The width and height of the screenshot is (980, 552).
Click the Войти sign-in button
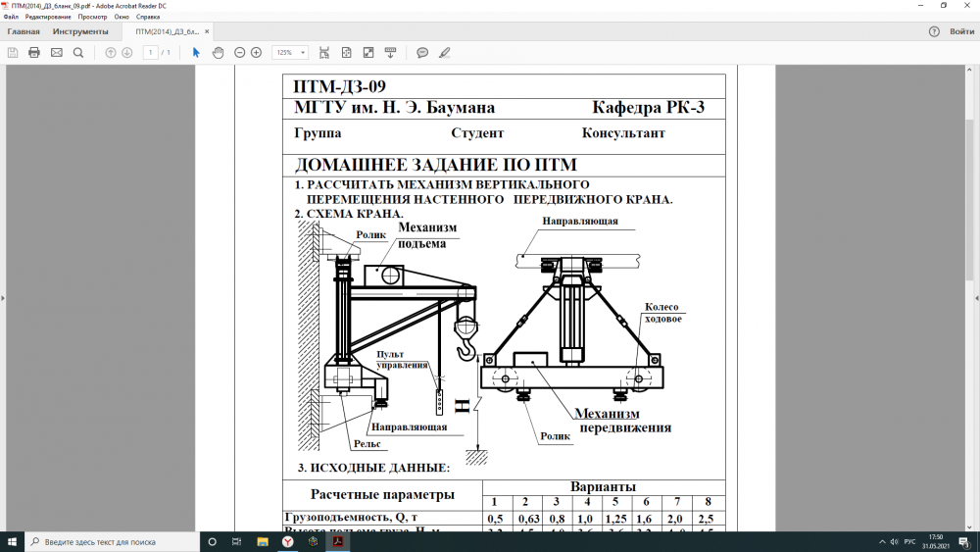pyautogui.click(x=962, y=31)
